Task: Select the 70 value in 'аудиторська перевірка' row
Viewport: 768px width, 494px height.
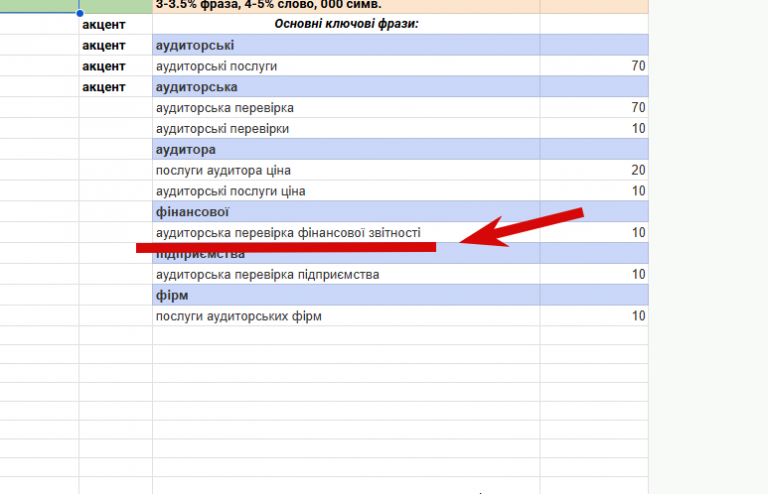Action: point(594,107)
